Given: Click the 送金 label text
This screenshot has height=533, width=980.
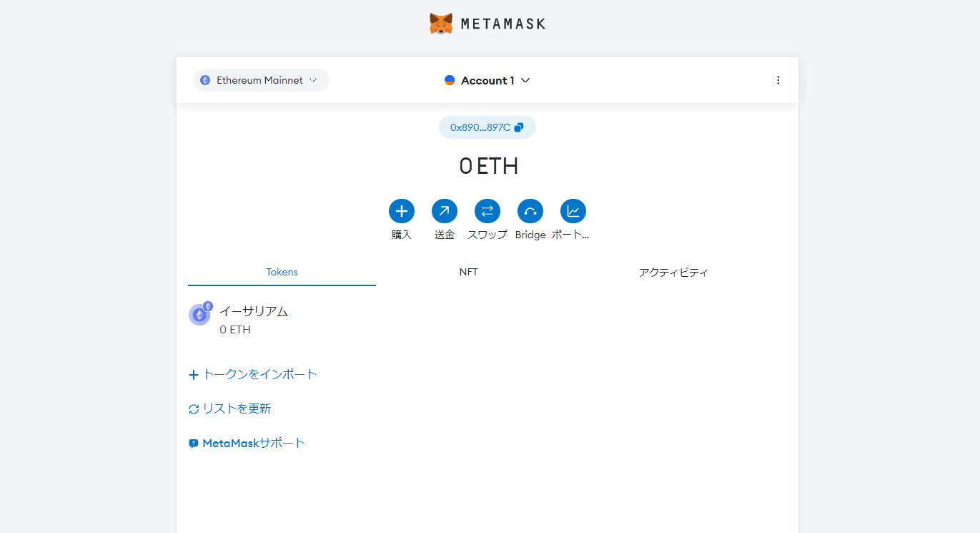Looking at the screenshot, I should point(445,235).
